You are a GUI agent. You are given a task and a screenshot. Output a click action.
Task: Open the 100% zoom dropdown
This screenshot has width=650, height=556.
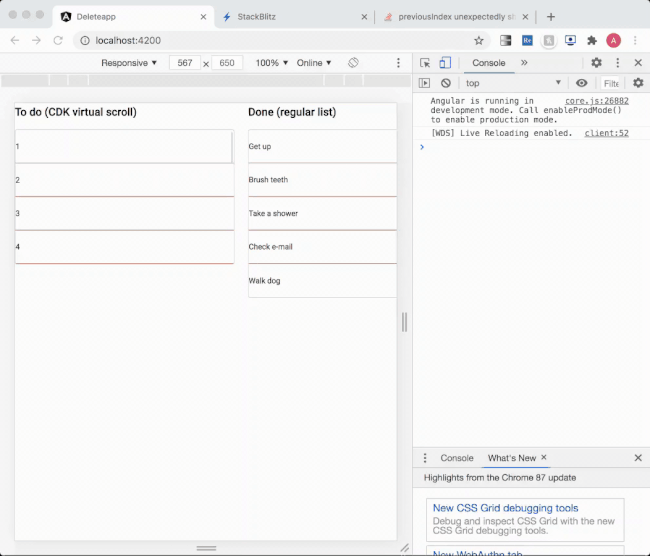[x=272, y=63]
